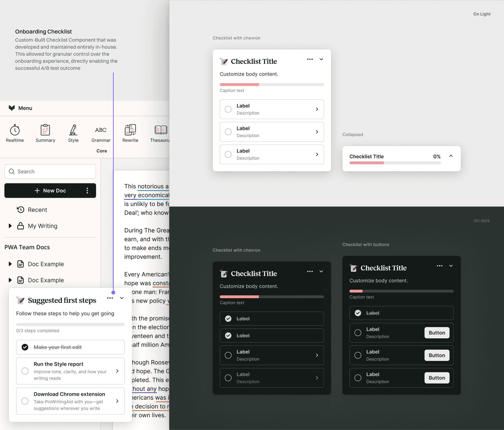Click the Grammar ABC icon
Screen dimensions: 504x430
[101, 130]
